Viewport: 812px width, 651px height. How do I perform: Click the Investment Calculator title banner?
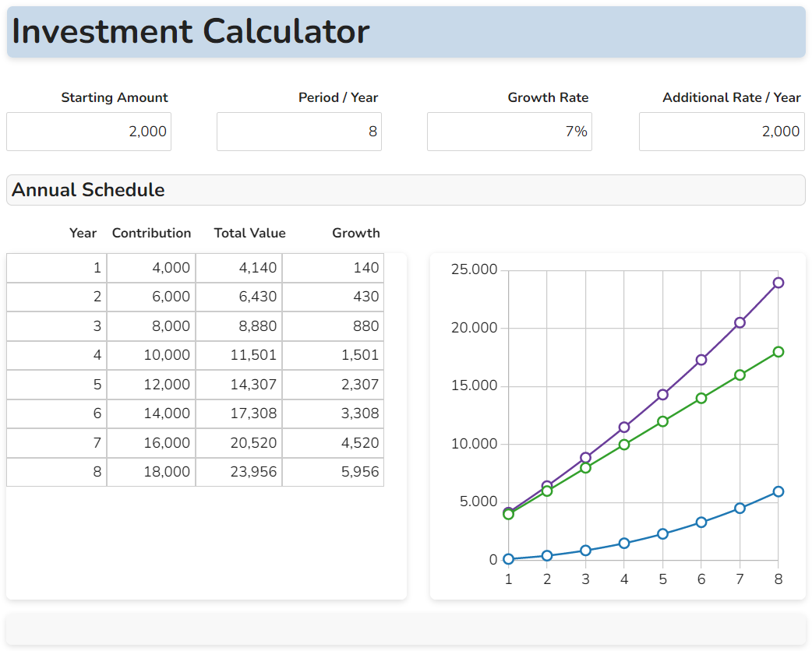click(x=405, y=32)
